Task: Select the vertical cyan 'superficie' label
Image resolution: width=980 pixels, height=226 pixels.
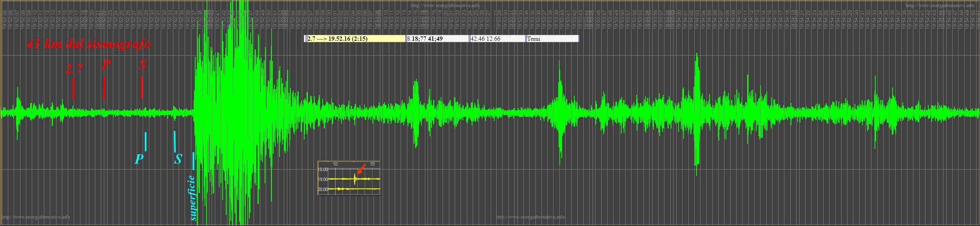Action: (x=192, y=198)
